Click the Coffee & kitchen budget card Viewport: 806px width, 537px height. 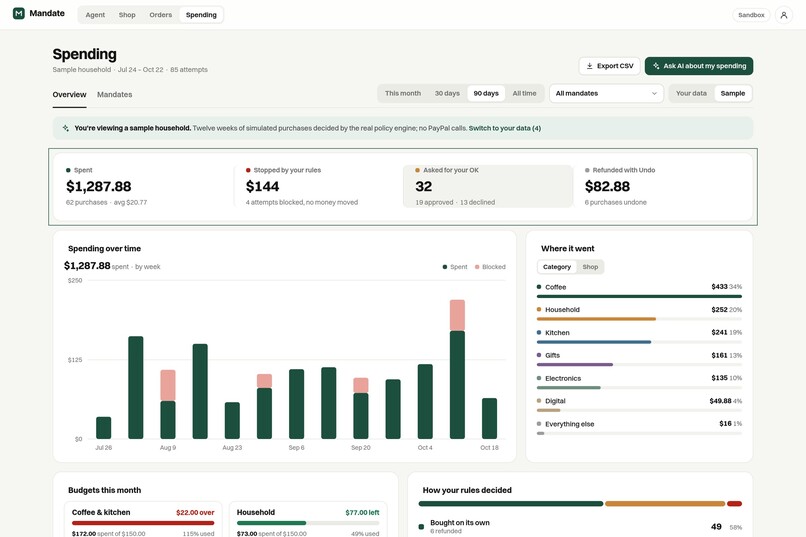[143, 520]
